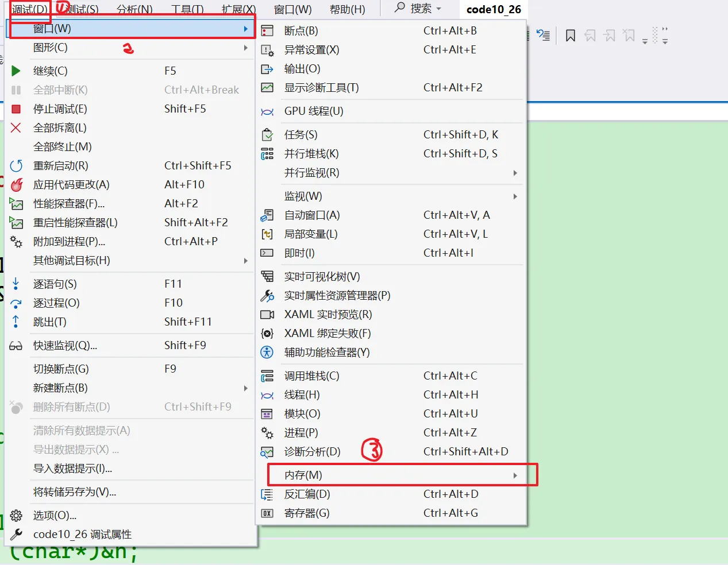
Task: Open the 帮助(H) menu
Action: coord(347,9)
